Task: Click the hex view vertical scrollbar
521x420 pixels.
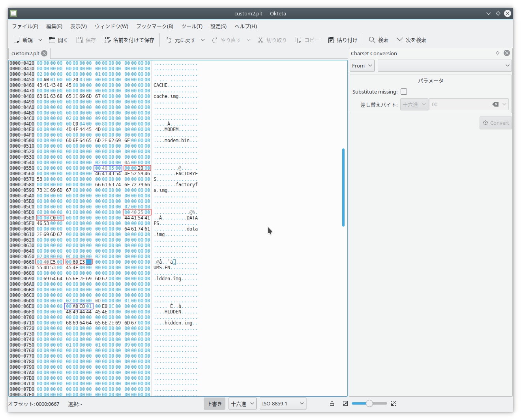Action: point(343,187)
